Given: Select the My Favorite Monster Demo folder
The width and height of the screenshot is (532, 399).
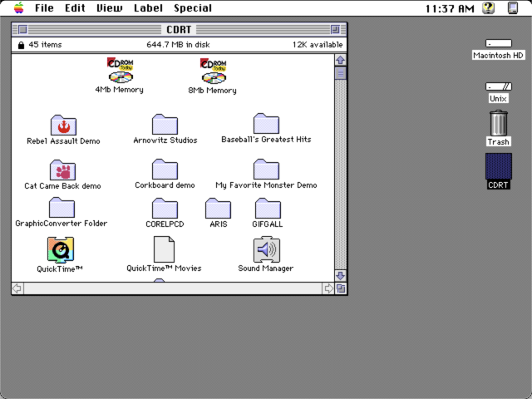Looking at the screenshot, I should pyautogui.click(x=266, y=170).
